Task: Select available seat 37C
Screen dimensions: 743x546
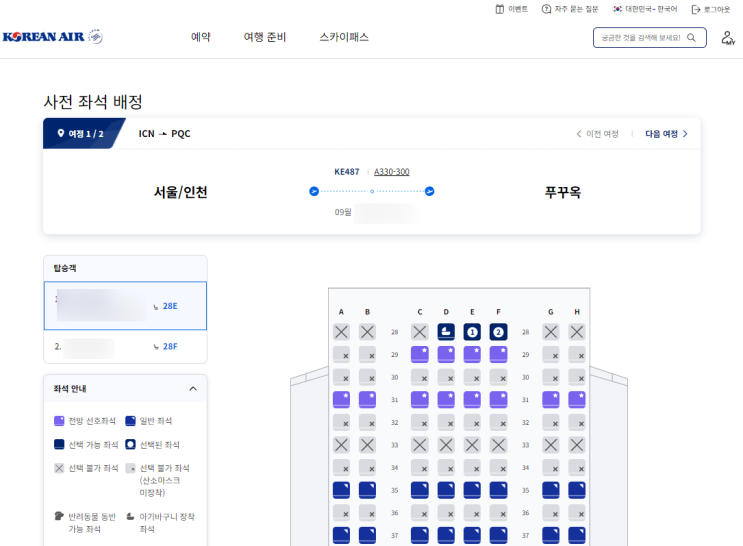Action: click(419, 535)
